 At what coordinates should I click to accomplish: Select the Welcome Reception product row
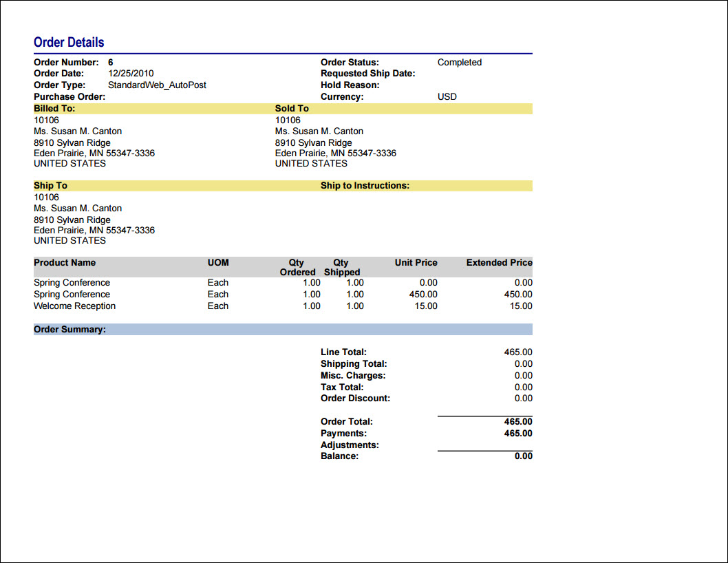[283, 306]
